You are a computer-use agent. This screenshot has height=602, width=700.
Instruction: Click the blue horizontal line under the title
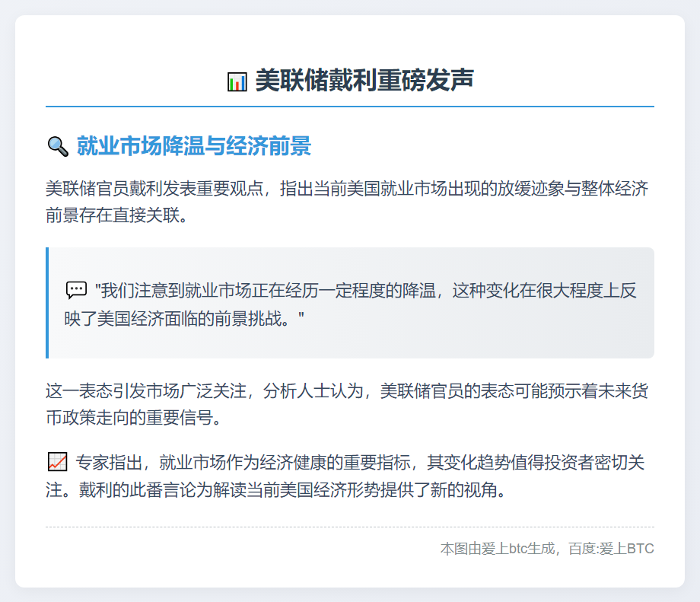click(x=349, y=107)
